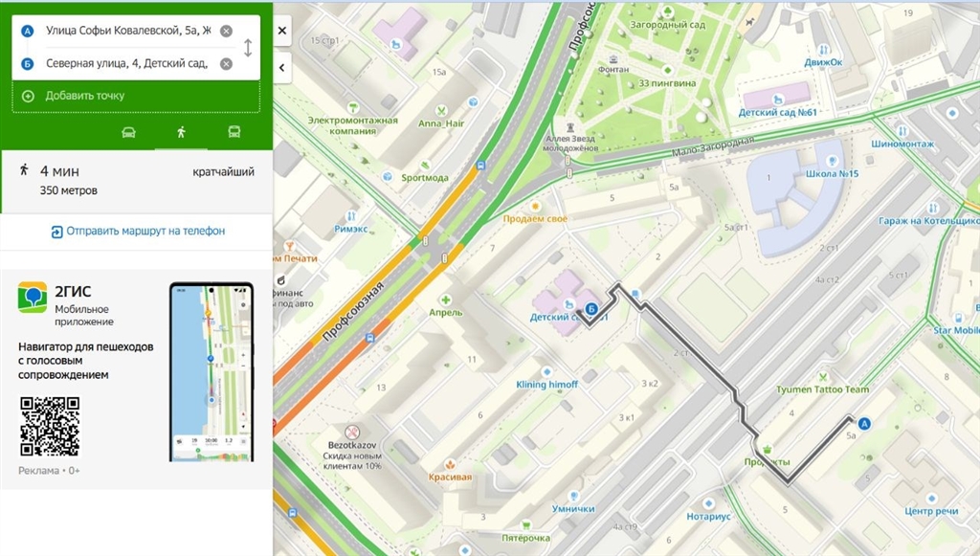Send route to phone link
The image size is (980, 556).
pyautogui.click(x=138, y=231)
